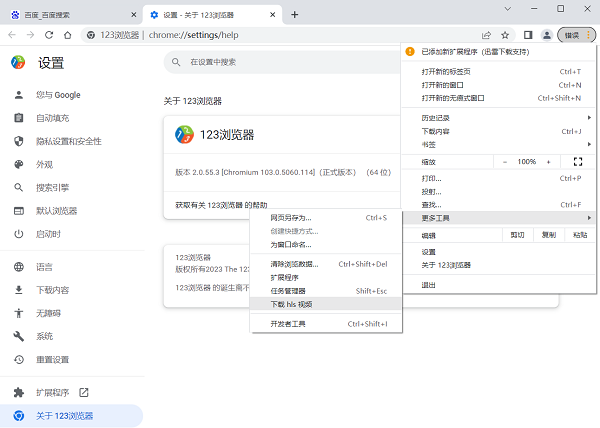Click the fullscreen icon in zoom row
Viewport: 600px width, 428px height.
click(x=577, y=161)
